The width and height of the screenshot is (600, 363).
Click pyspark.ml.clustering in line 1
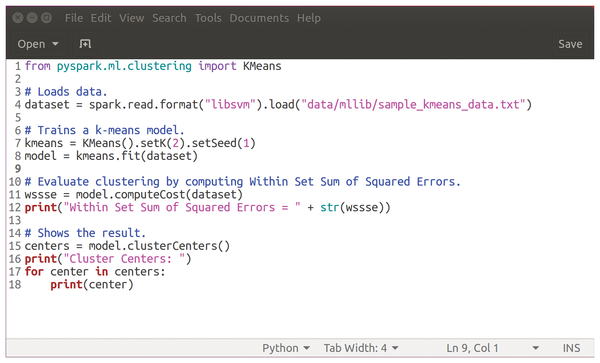[x=124, y=66]
